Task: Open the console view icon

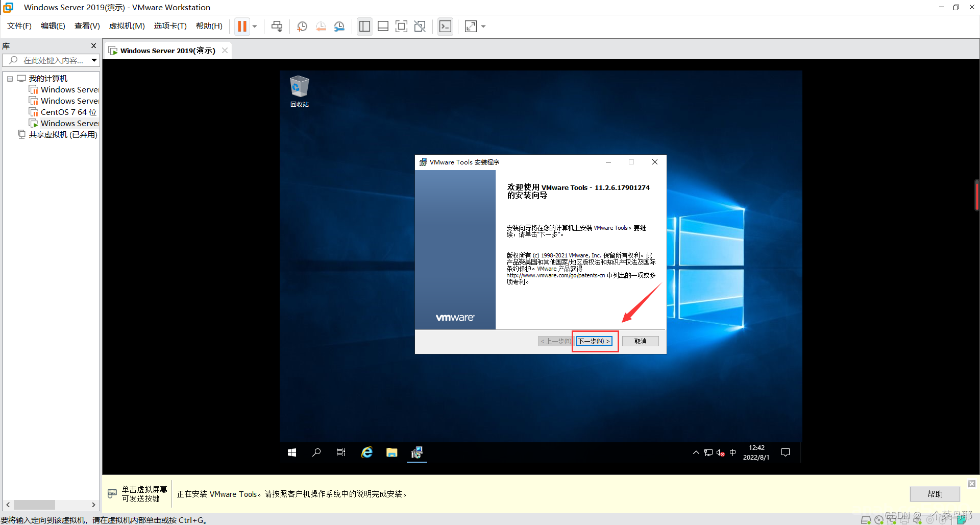Action: [445, 26]
